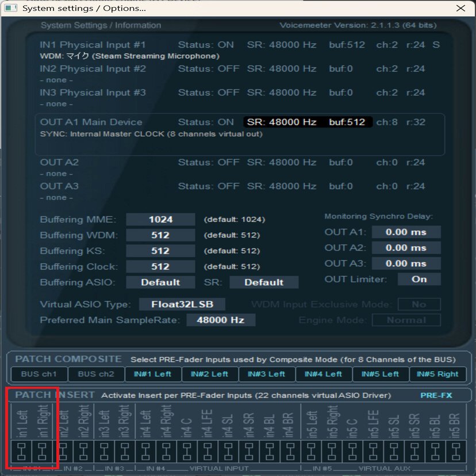Toggle insert icon for in2 Left
The image size is (476, 476).
click(x=63, y=451)
